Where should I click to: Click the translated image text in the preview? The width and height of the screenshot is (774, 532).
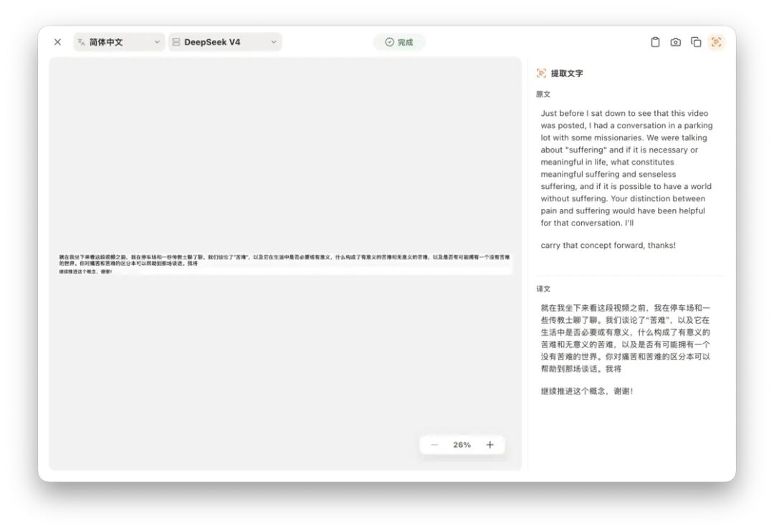[x=285, y=263]
